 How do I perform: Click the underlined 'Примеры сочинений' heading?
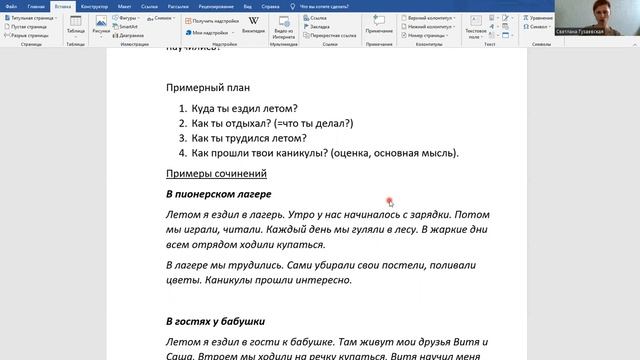(x=216, y=173)
